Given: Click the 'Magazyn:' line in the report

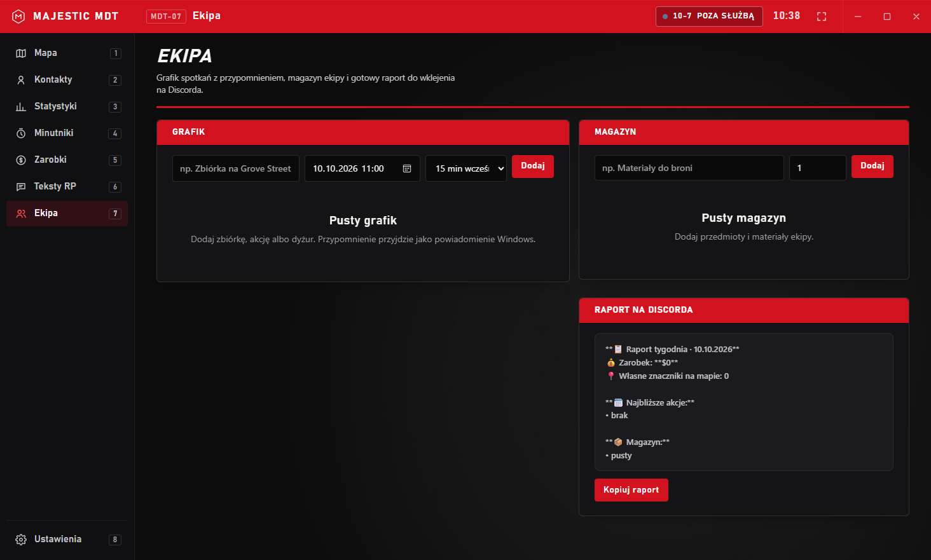Looking at the screenshot, I should click(637, 442).
